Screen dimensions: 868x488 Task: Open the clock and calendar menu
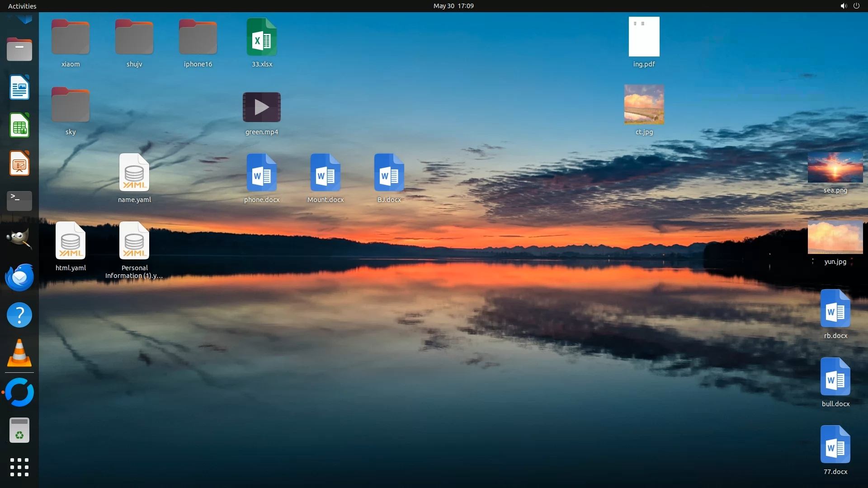453,6
